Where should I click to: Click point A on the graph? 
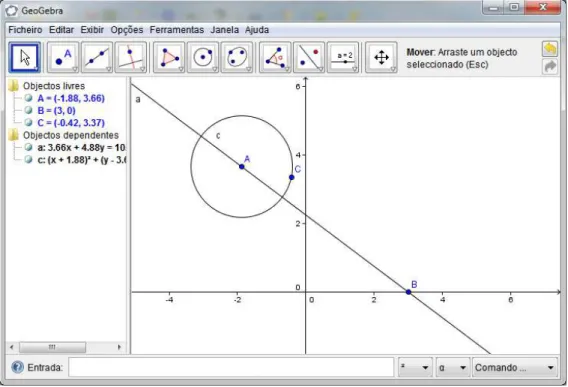[x=242, y=167]
